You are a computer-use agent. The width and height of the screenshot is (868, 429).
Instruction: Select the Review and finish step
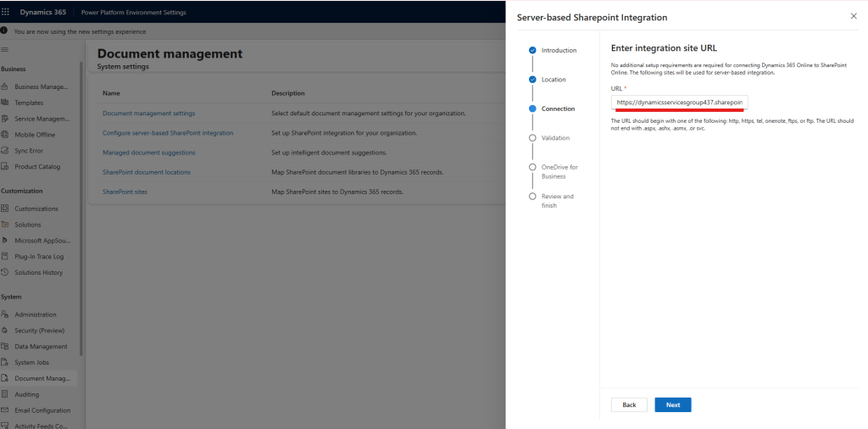click(x=557, y=201)
